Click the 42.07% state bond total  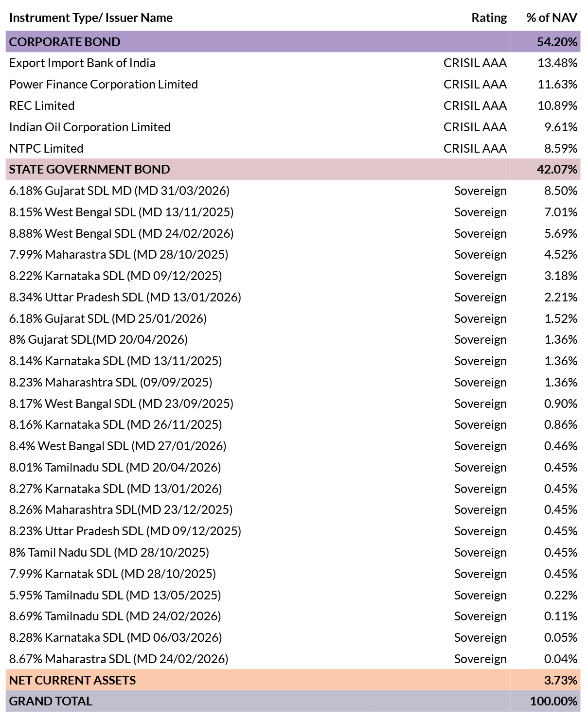[x=557, y=169]
